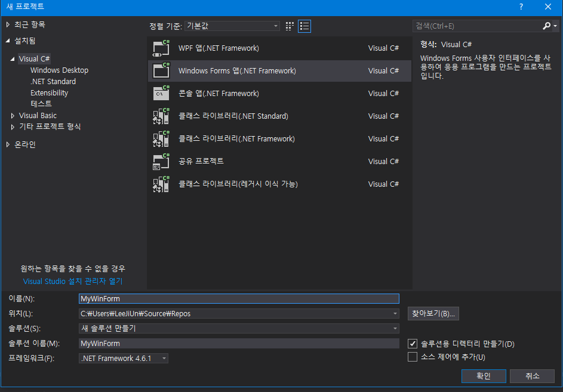Open the help question mark button

click(x=521, y=7)
